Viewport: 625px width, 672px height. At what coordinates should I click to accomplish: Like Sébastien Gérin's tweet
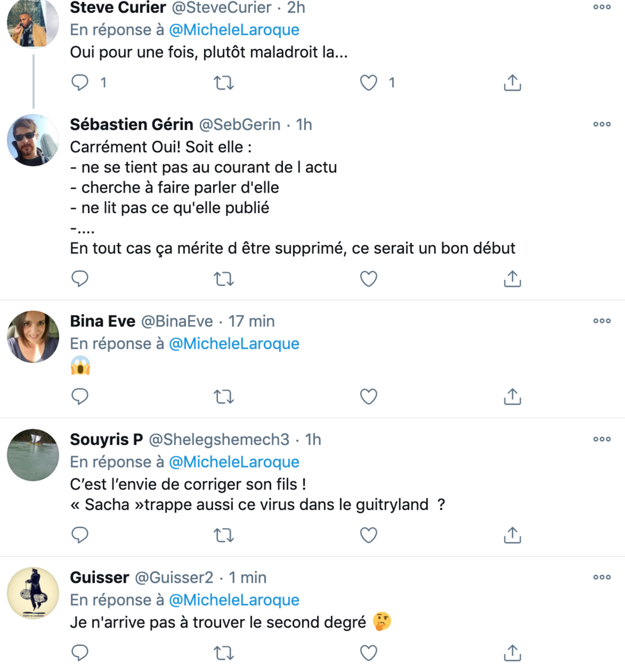pyautogui.click(x=368, y=279)
